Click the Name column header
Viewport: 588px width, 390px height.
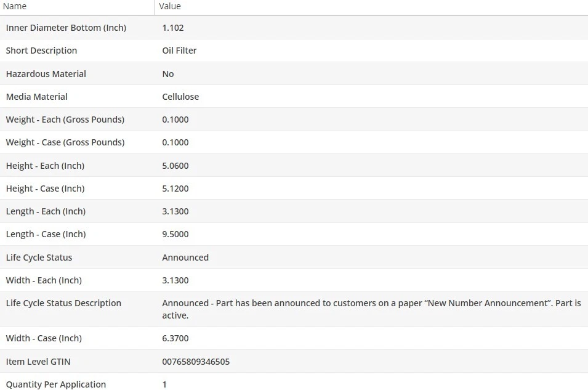point(15,6)
